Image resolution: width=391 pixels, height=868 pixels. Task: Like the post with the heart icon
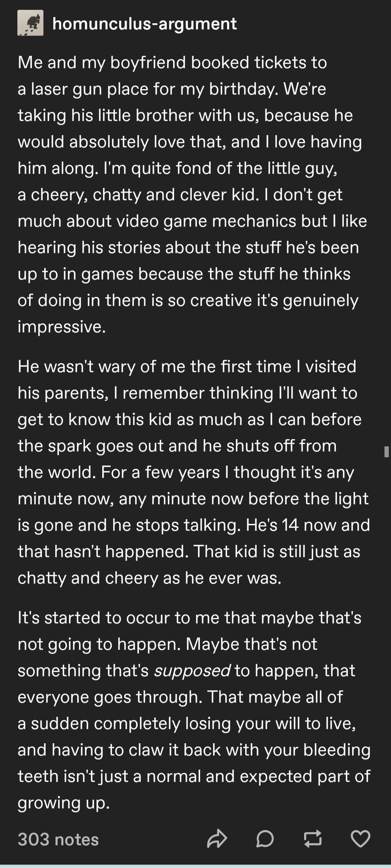click(x=360, y=839)
